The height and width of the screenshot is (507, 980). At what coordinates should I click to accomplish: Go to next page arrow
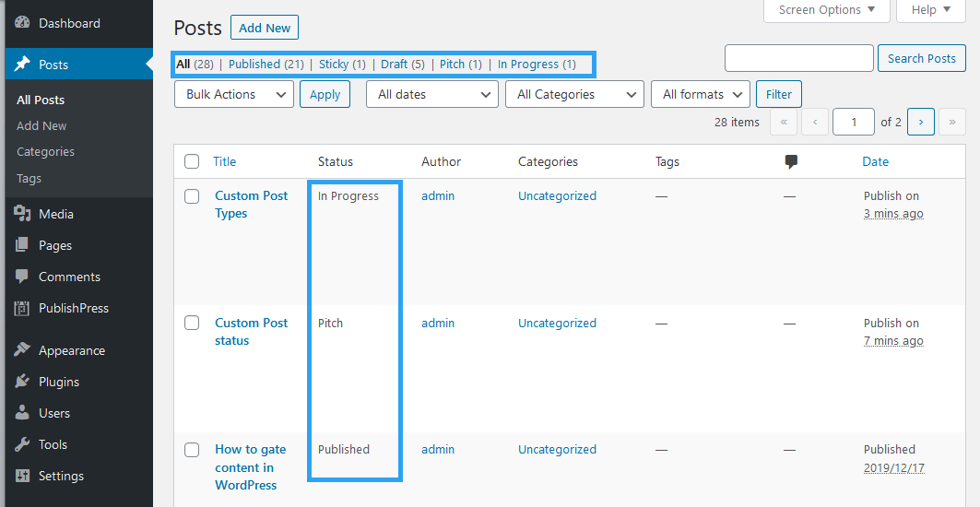(921, 122)
